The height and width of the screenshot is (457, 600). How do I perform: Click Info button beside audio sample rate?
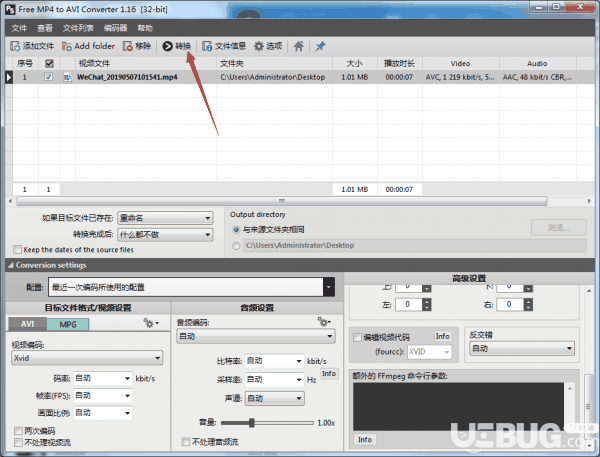329,374
